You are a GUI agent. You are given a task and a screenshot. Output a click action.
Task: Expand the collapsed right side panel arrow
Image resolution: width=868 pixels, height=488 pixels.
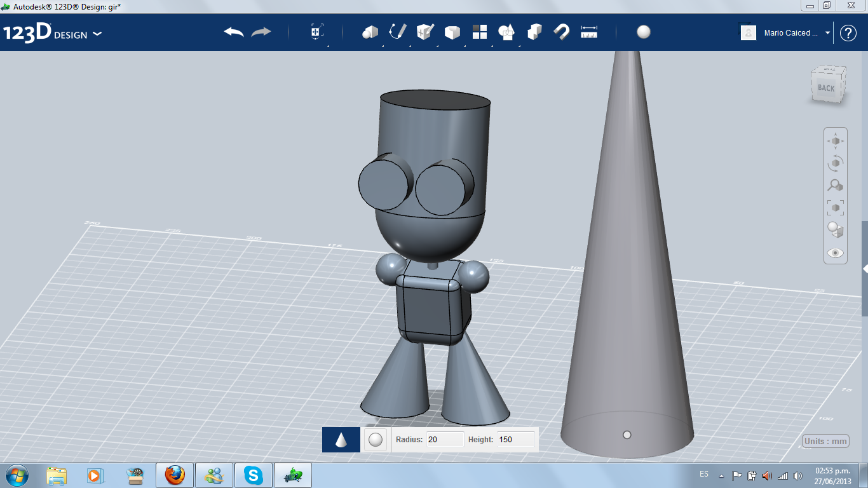pos(865,269)
